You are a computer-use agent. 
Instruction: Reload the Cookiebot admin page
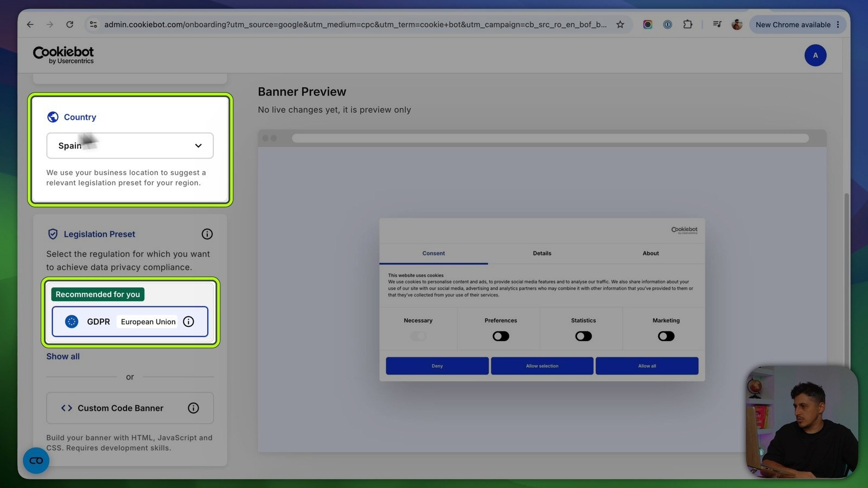69,24
